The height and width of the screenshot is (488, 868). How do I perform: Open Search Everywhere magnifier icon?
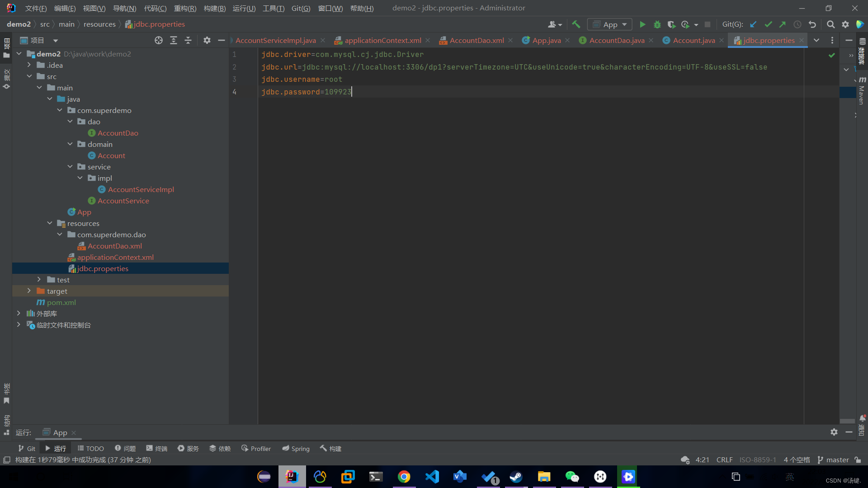point(830,24)
